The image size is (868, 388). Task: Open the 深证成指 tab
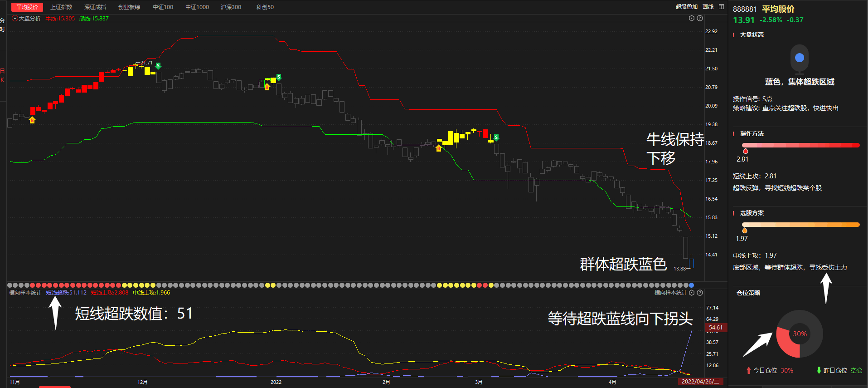95,7
